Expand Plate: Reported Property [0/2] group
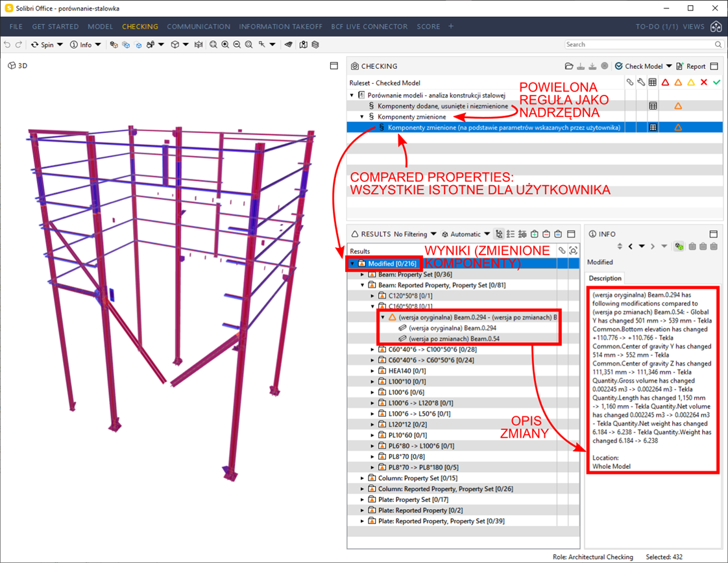This screenshot has height=563, width=728. (363, 510)
